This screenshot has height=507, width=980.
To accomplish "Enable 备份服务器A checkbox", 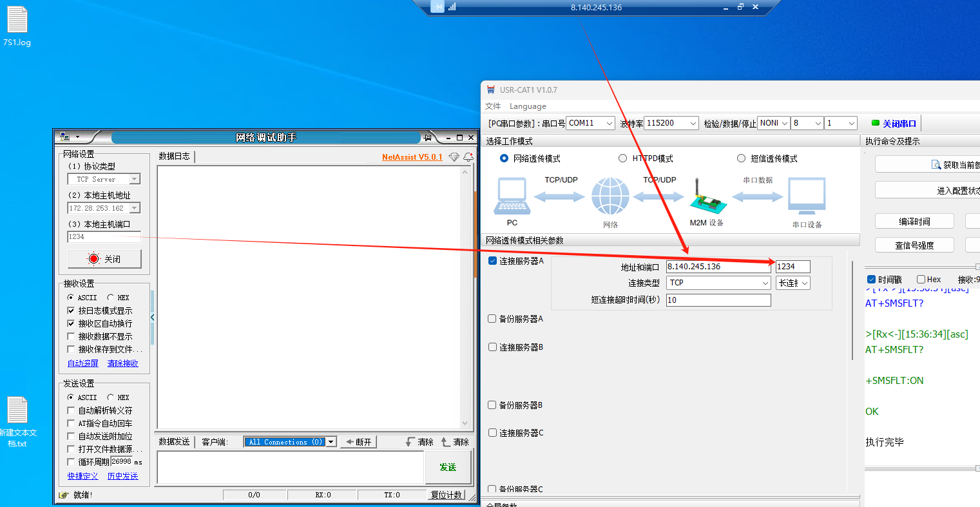I will (492, 319).
